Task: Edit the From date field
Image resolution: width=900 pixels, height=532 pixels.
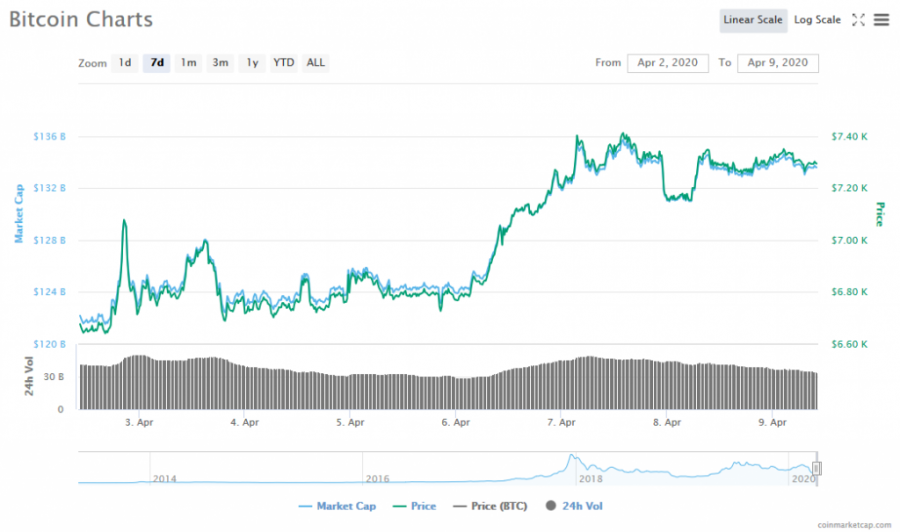Action: coord(668,63)
